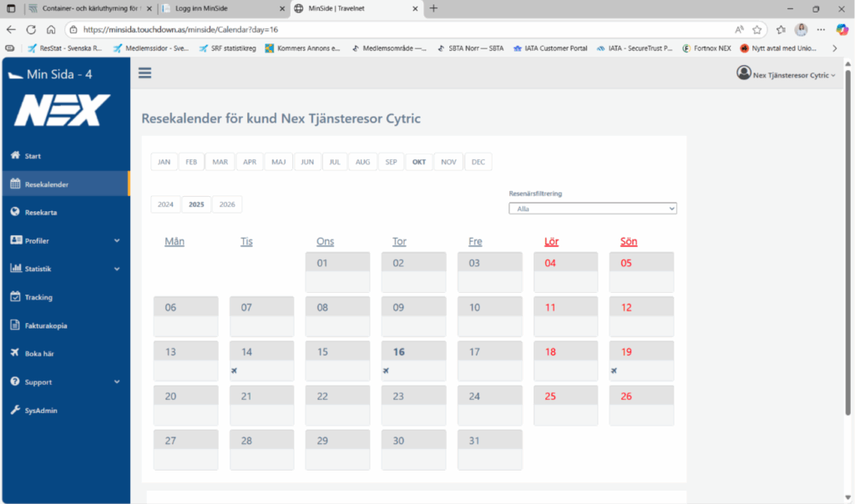Viewport: 855px width, 504px height.
Task: Expand the Statistik submenu
Action: tap(117, 269)
